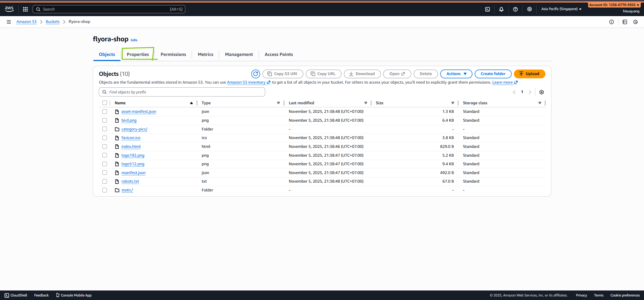Open CloudShell from the top bar icon
The width and height of the screenshot is (644, 300).
click(487, 9)
